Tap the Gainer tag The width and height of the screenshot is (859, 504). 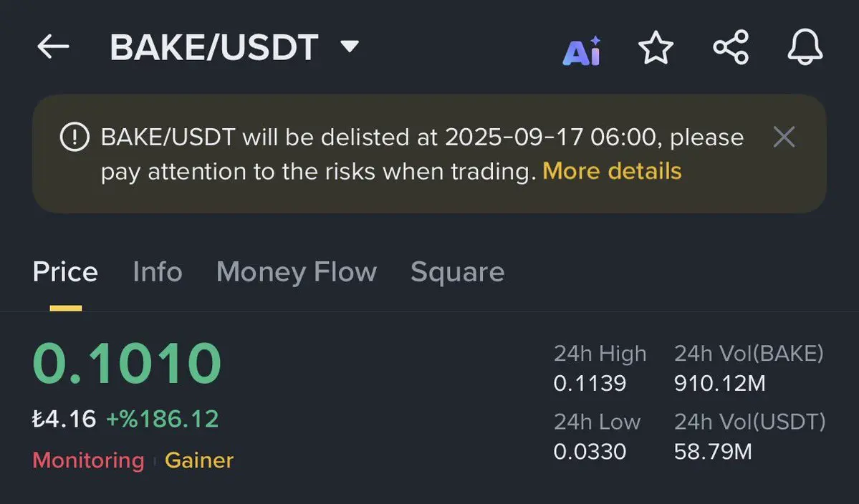pyautogui.click(x=199, y=460)
